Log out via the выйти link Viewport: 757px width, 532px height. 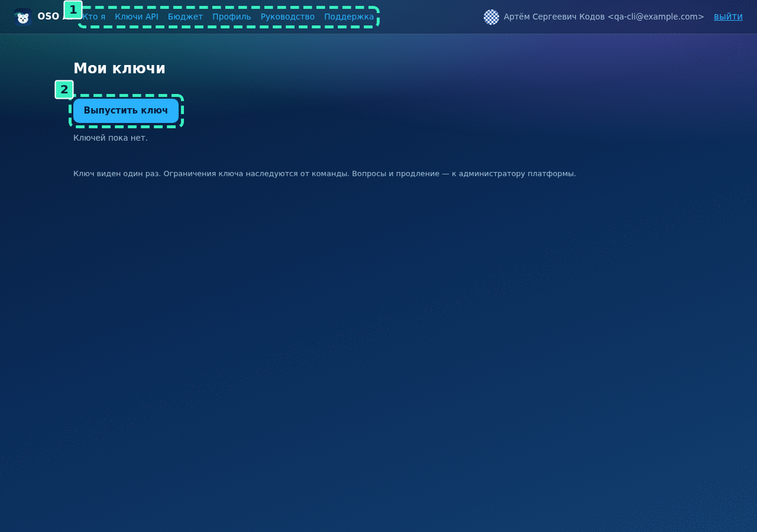click(728, 17)
